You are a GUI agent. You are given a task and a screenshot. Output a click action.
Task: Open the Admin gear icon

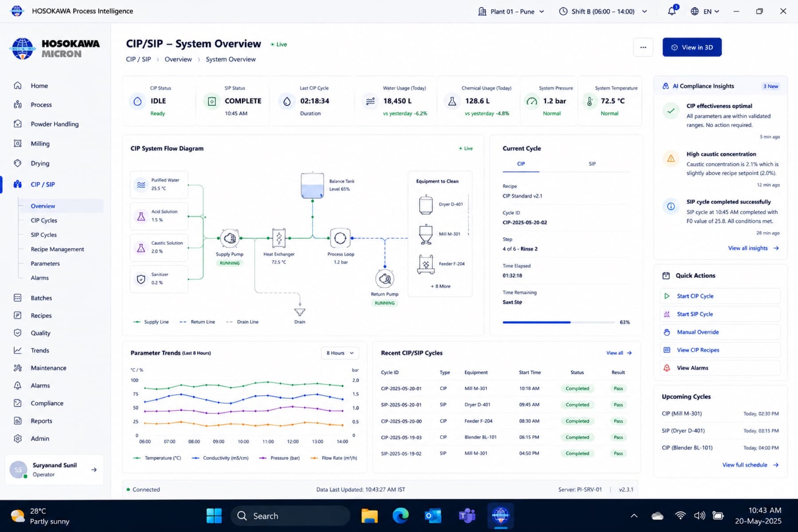[18, 438]
